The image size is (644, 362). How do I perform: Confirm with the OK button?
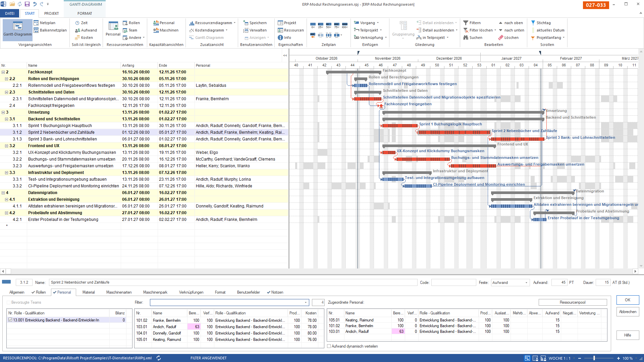tap(628, 300)
